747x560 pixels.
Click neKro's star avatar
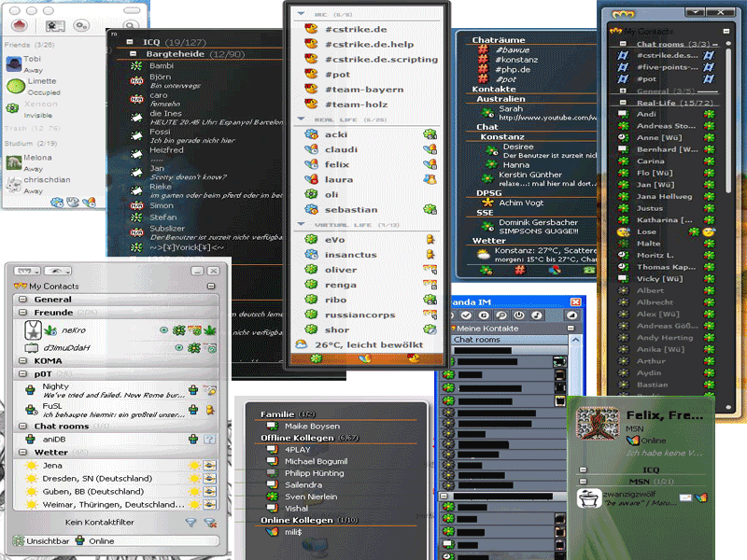pyautogui.click(x=33, y=330)
